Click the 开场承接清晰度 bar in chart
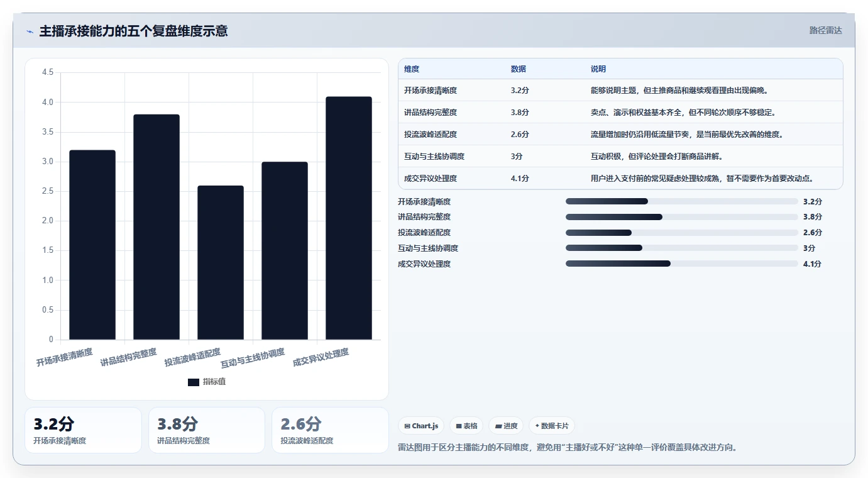The image size is (868, 478). click(92, 245)
